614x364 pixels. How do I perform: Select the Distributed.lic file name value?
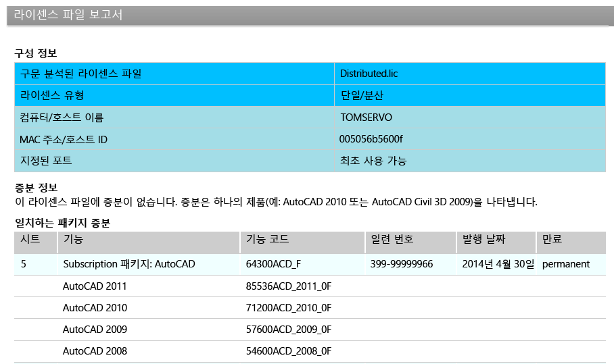pos(369,74)
